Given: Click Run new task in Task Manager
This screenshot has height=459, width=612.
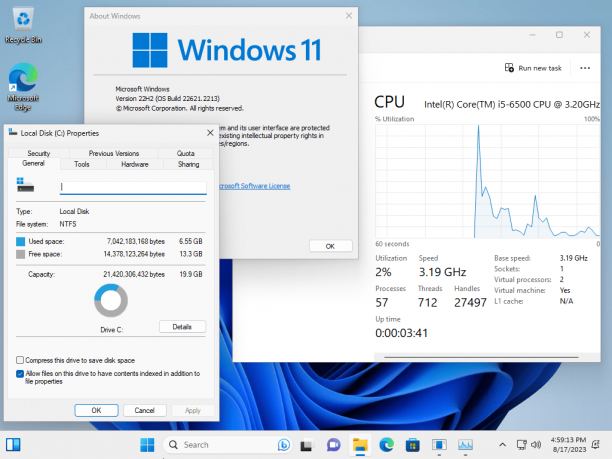Looking at the screenshot, I should (533, 68).
